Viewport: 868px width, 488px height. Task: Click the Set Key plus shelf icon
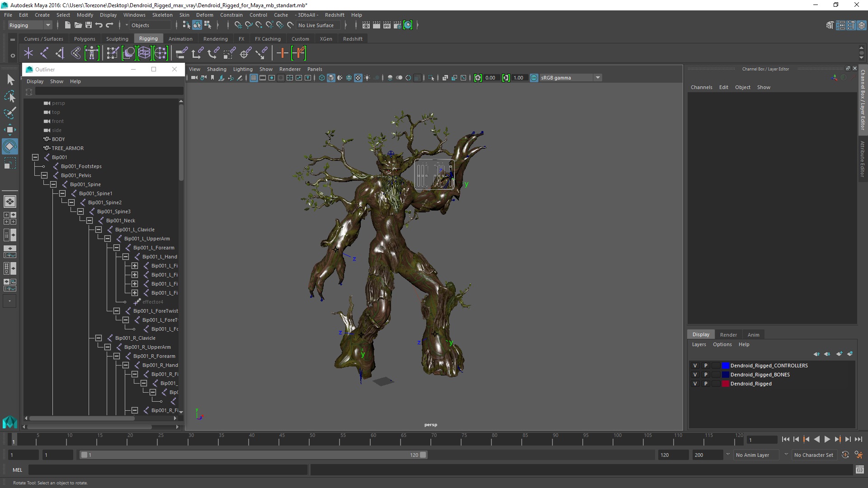point(282,53)
